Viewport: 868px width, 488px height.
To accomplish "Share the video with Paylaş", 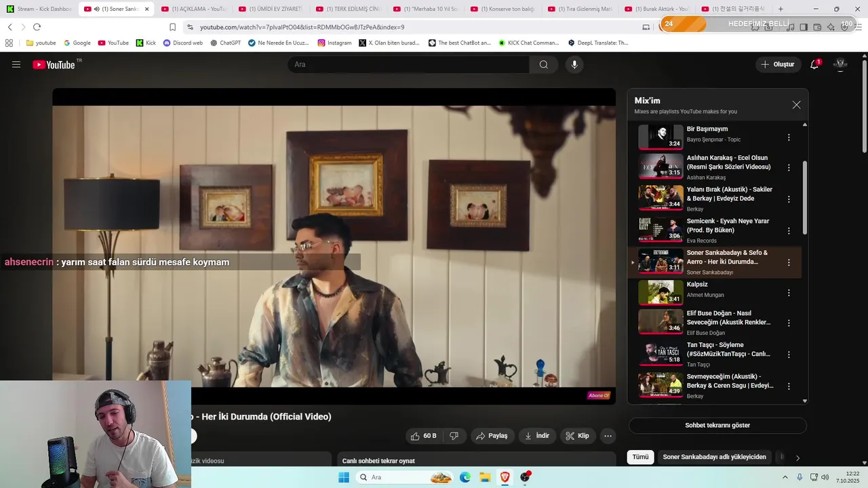I will click(x=492, y=436).
